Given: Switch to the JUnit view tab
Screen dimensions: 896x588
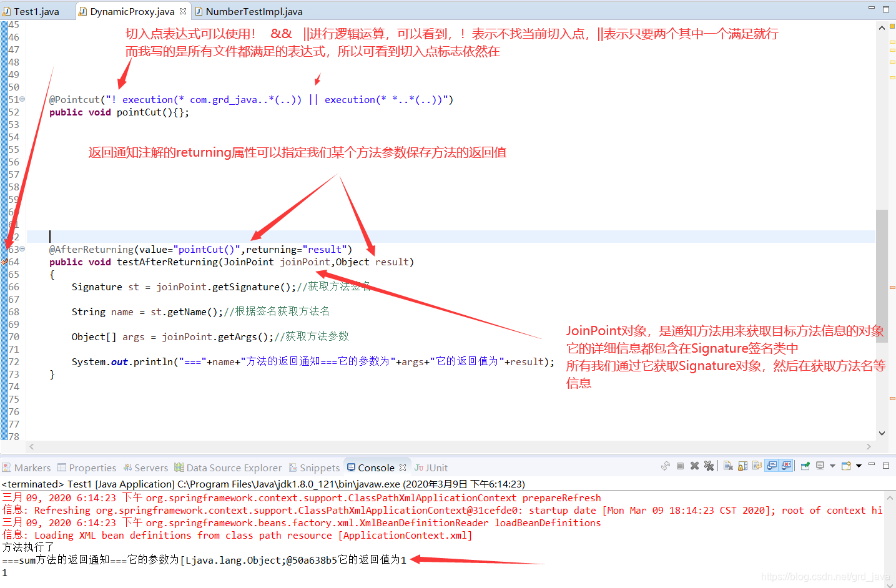Looking at the screenshot, I should coord(431,468).
